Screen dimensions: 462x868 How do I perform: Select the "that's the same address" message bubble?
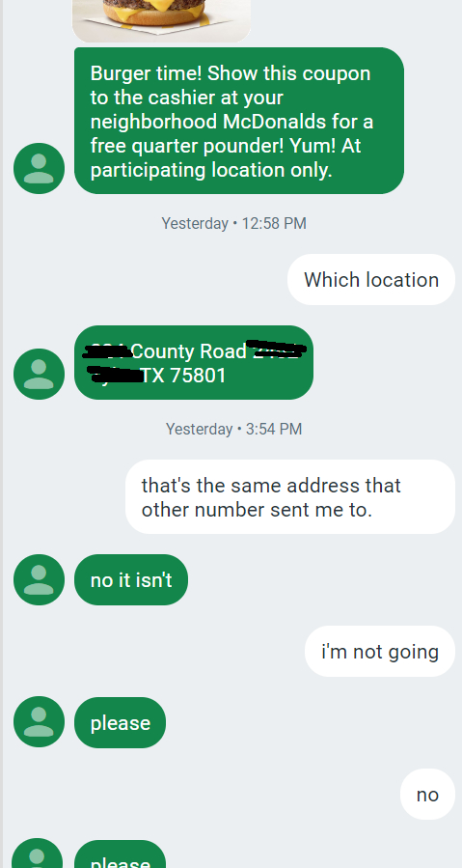pyautogui.click(x=290, y=497)
